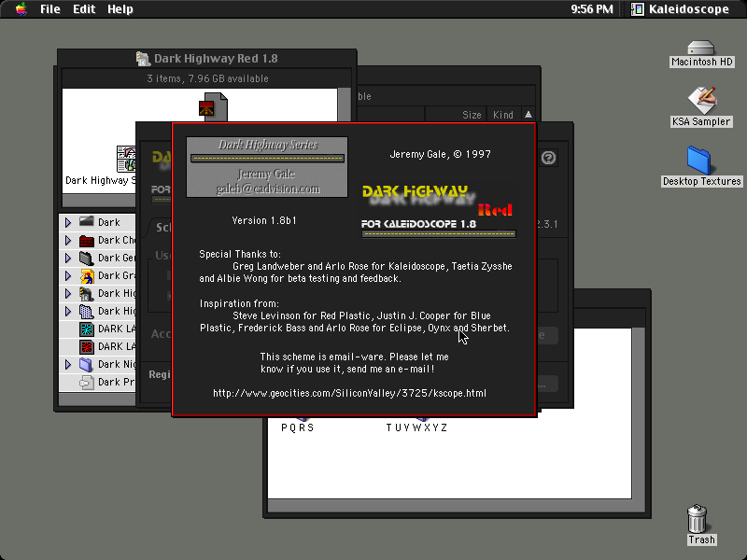This screenshot has height=560, width=747.
Task: Click the geocities kscope.html URL
Action: click(349, 393)
